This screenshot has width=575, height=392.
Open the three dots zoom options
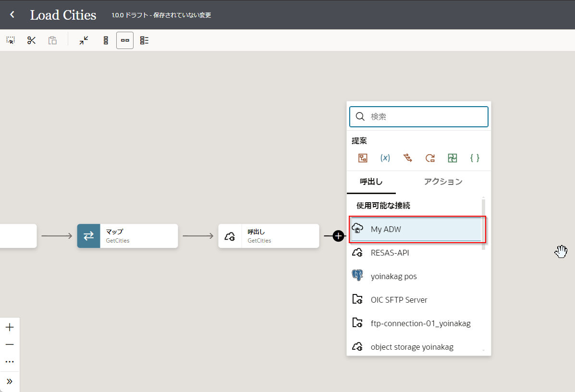[x=10, y=362]
